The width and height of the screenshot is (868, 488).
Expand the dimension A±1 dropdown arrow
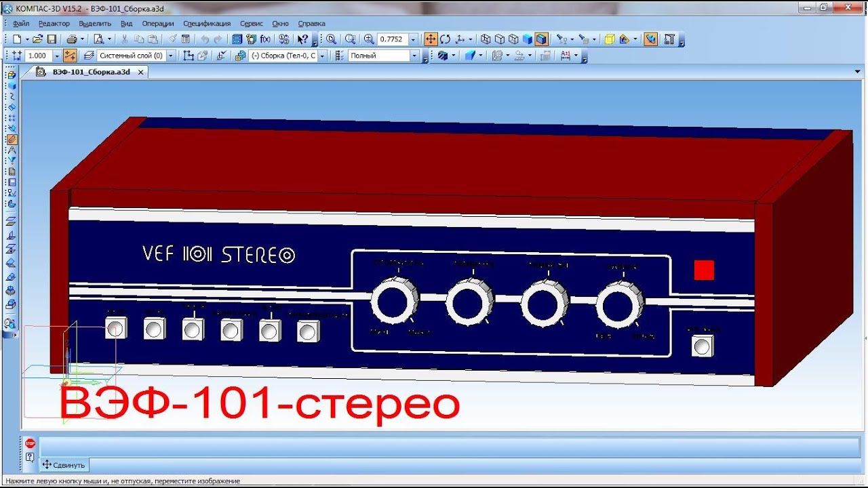pyautogui.click(x=576, y=56)
